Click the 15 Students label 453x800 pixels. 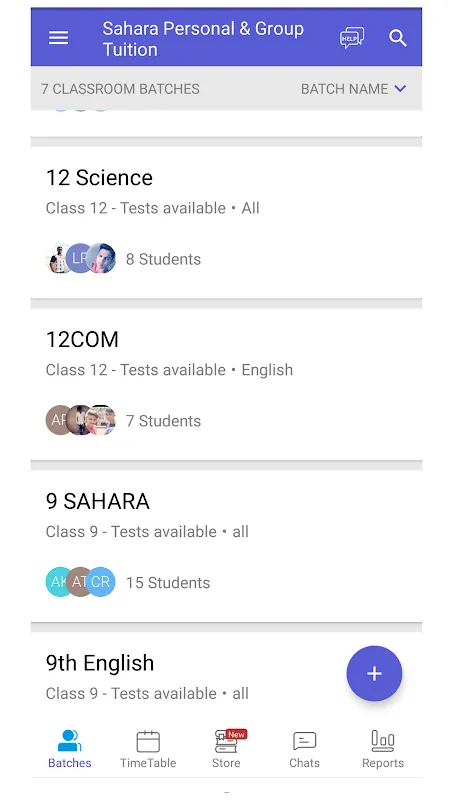tap(168, 583)
